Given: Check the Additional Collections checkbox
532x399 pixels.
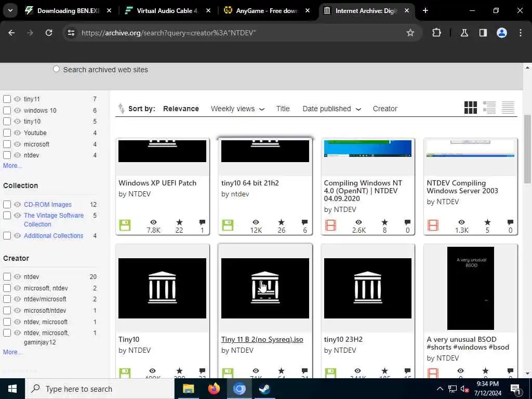Looking at the screenshot, I should (x=7, y=235).
